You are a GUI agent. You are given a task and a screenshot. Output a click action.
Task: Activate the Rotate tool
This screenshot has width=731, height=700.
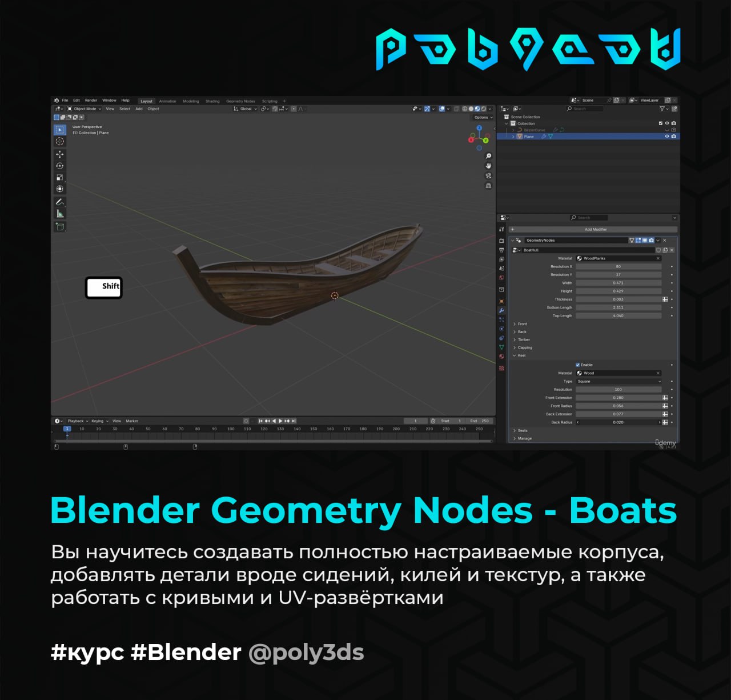[60, 166]
